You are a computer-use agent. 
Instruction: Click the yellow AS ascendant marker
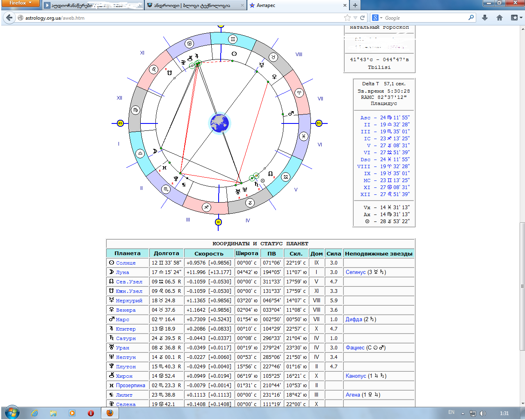pyautogui.click(x=120, y=123)
